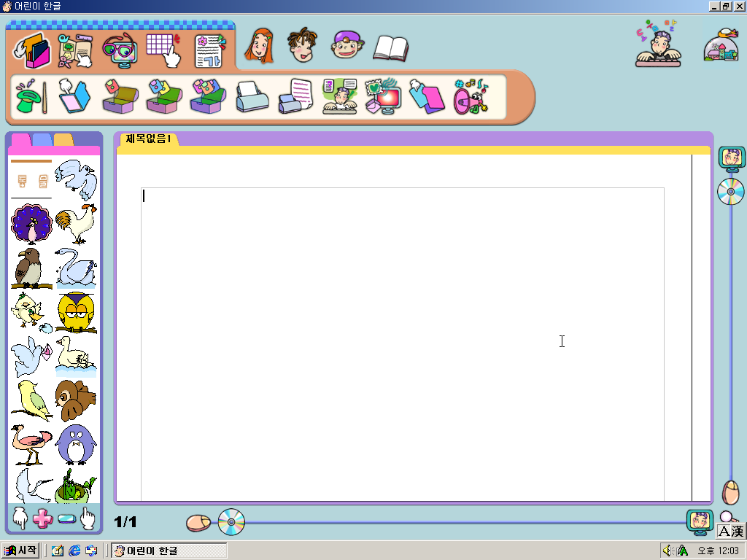Image resolution: width=747 pixels, height=560 pixels.
Task: Open the volume speaker tray icon
Action: click(667, 551)
